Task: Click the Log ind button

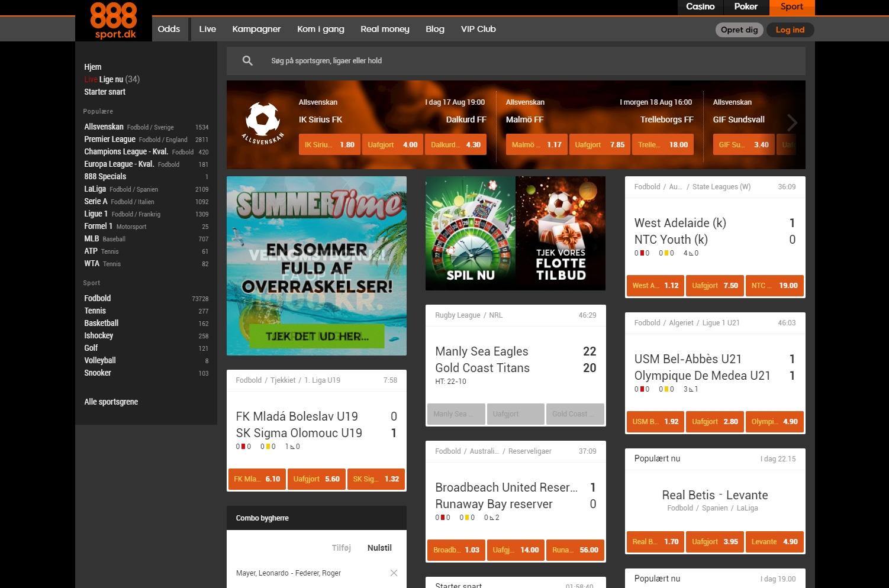Action: point(790,29)
